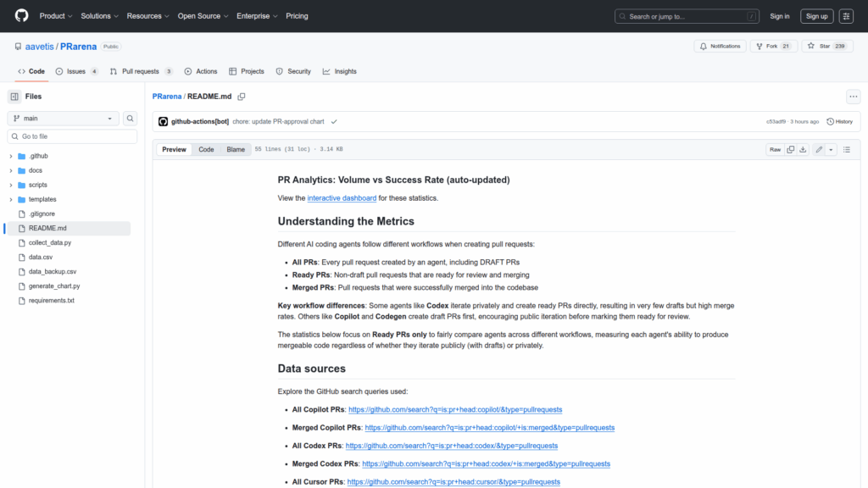Switch to Projects tab
868x488 pixels.
pos(247,71)
